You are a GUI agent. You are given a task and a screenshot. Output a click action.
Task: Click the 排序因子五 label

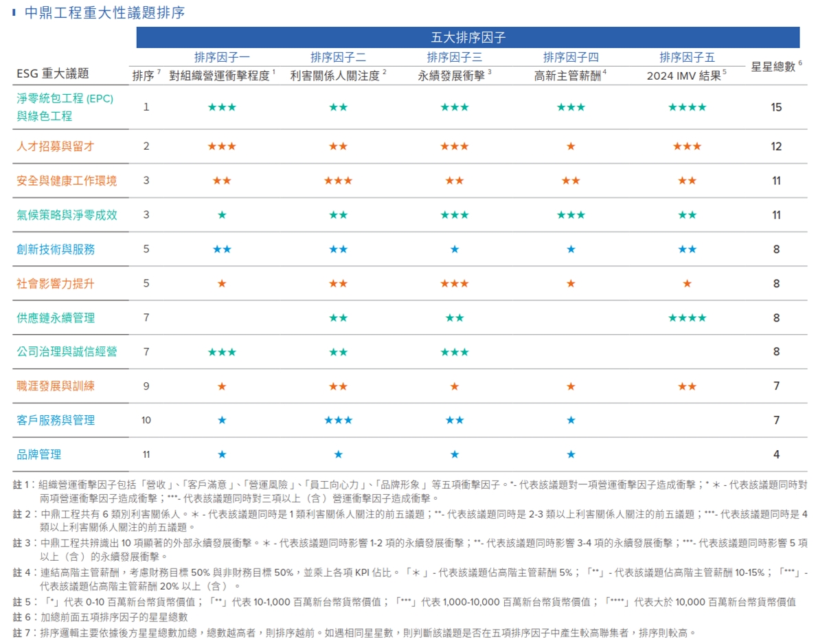pos(687,57)
